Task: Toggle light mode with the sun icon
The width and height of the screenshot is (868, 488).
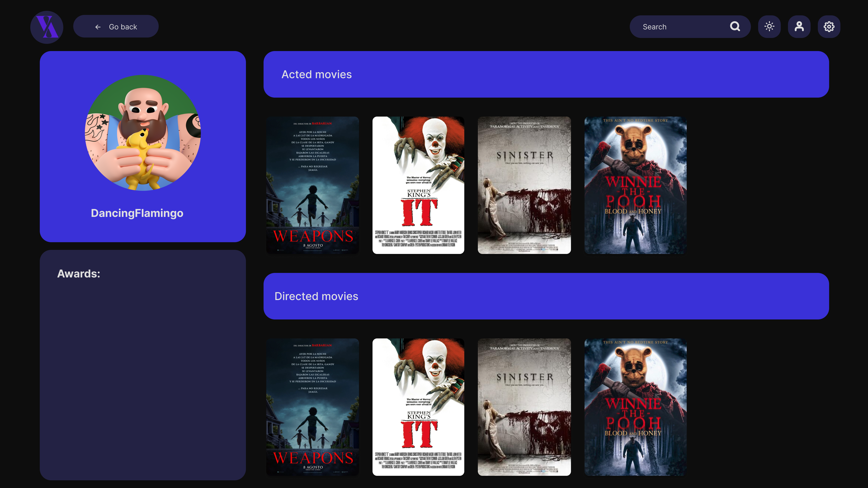Action: [x=769, y=26]
